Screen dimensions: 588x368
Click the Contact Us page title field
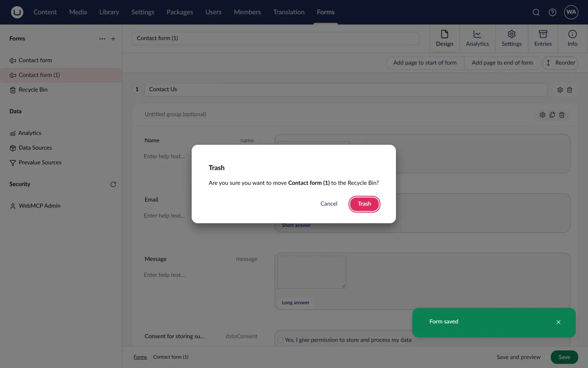(x=346, y=89)
